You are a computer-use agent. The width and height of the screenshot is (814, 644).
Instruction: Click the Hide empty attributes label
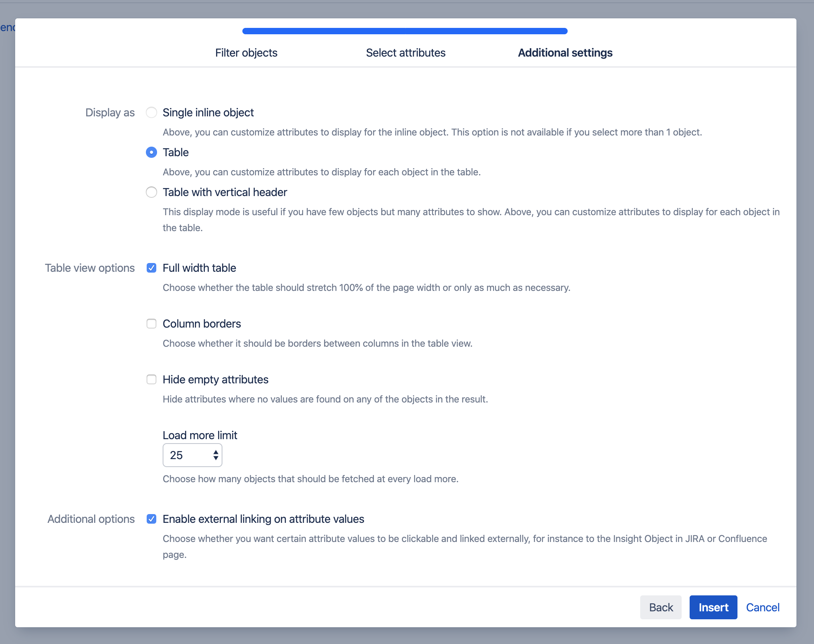click(x=215, y=379)
